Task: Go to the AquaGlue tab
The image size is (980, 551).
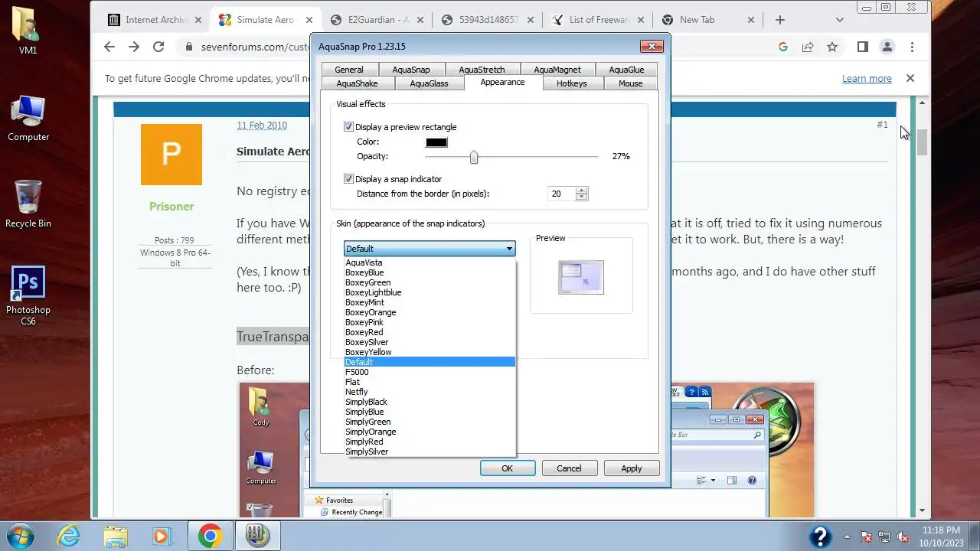Action: [626, 70]
